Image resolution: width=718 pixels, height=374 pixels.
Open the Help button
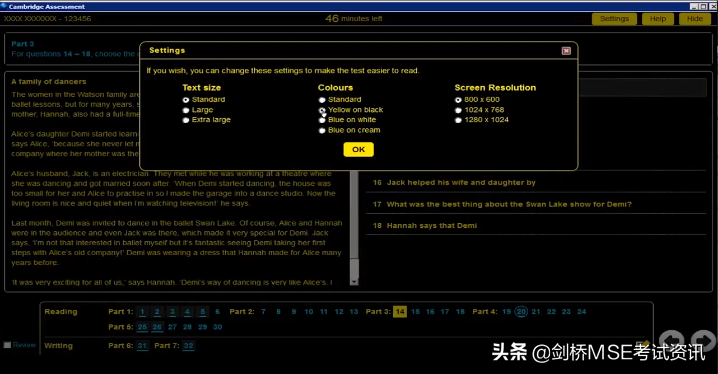[x=658, y=19]
